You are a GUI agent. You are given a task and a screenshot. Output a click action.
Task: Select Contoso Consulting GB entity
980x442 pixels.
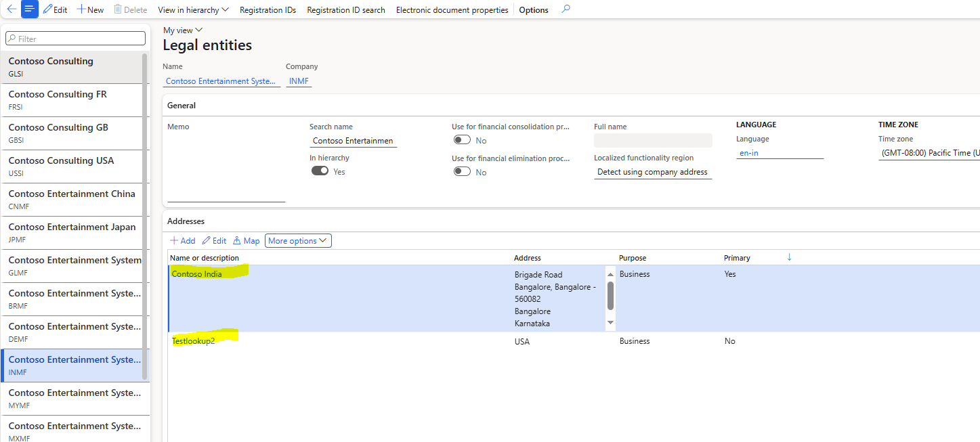[71, 133]
